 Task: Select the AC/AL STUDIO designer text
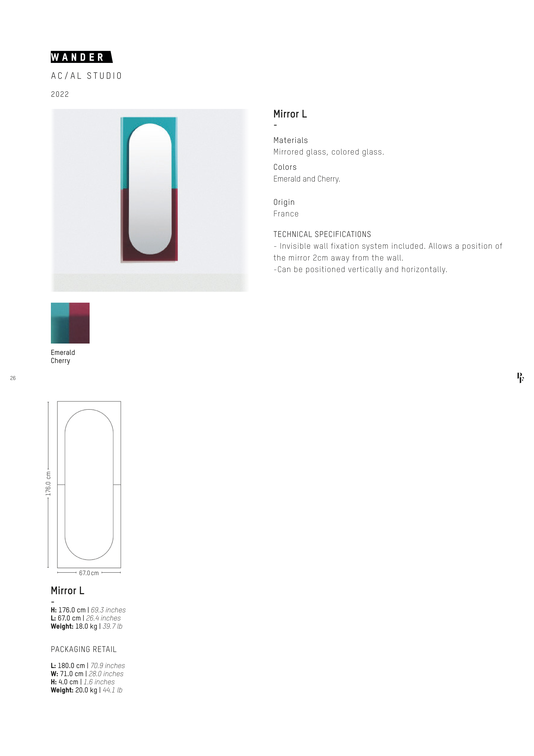pos(86,76)
